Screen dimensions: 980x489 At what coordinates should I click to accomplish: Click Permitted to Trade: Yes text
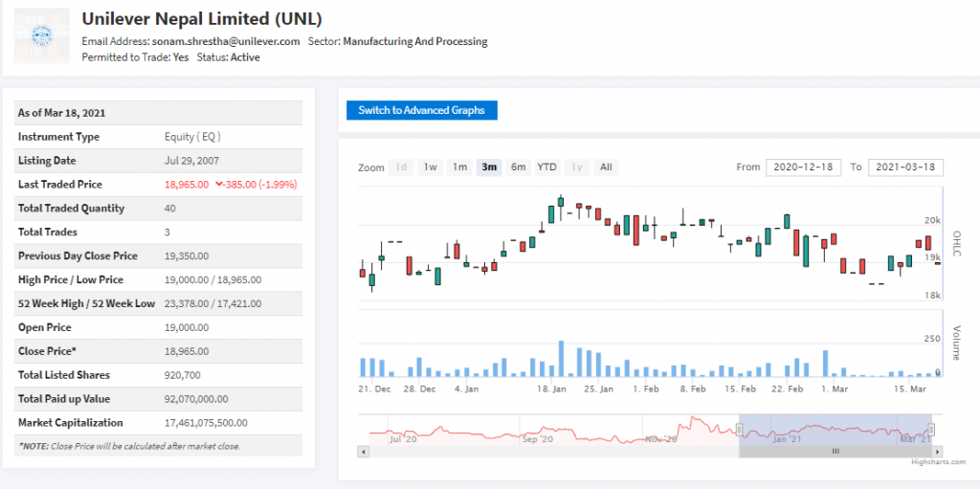tap(136, 56)
